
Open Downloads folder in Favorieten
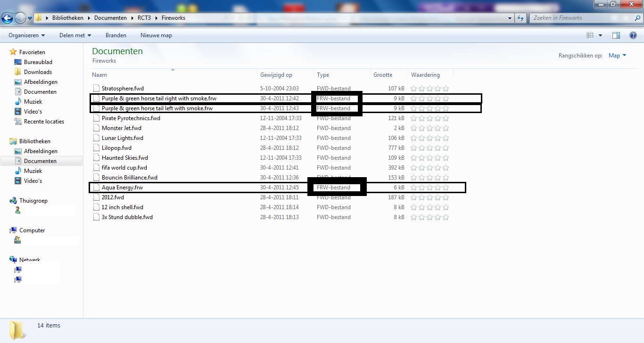click(x=38, y=72)
